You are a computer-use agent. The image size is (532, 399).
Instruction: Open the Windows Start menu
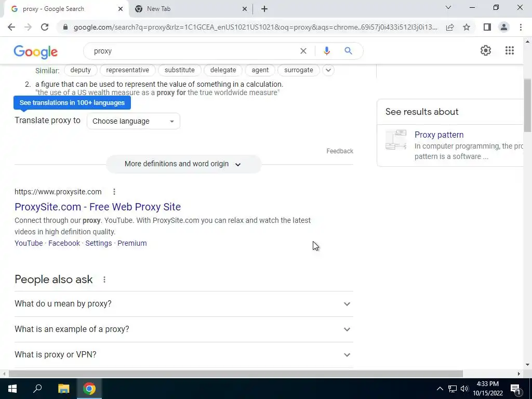click(x=12, y=389)
